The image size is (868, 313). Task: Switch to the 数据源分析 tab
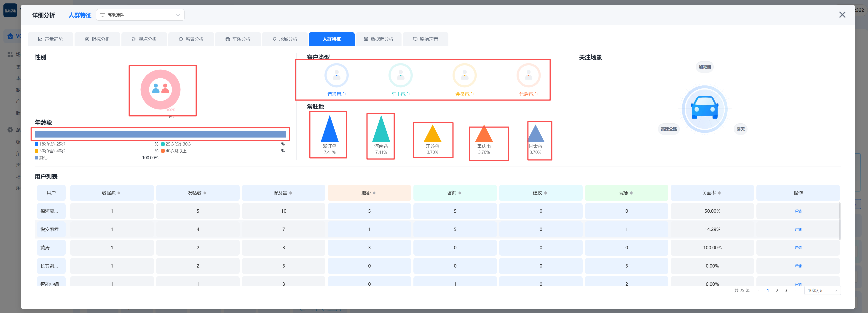378,39
